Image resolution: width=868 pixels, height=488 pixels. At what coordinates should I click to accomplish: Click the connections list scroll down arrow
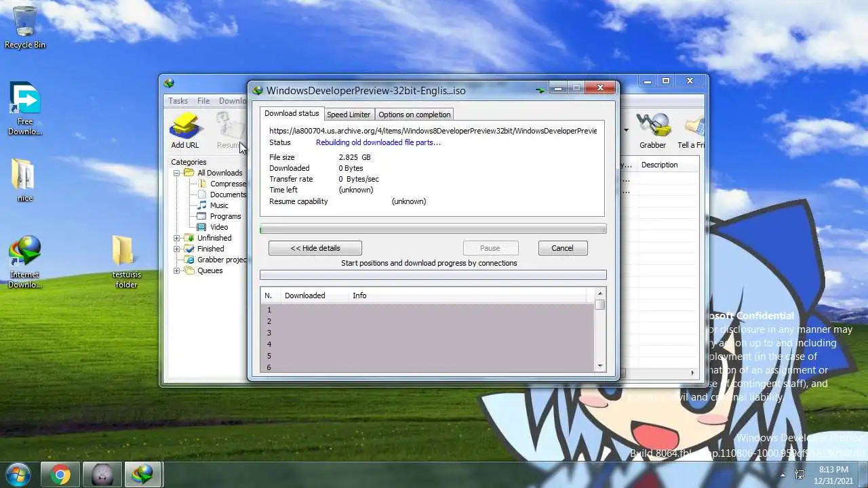click(599, 367)
